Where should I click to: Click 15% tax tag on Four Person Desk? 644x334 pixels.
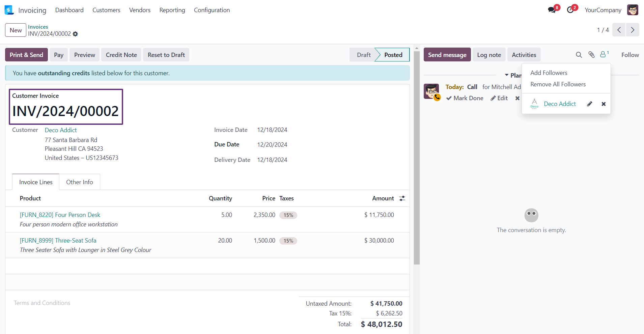click(288, 215)
